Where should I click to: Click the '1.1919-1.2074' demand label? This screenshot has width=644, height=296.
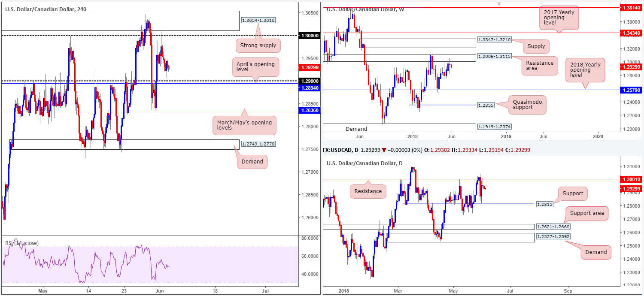(x=494, y=127)
